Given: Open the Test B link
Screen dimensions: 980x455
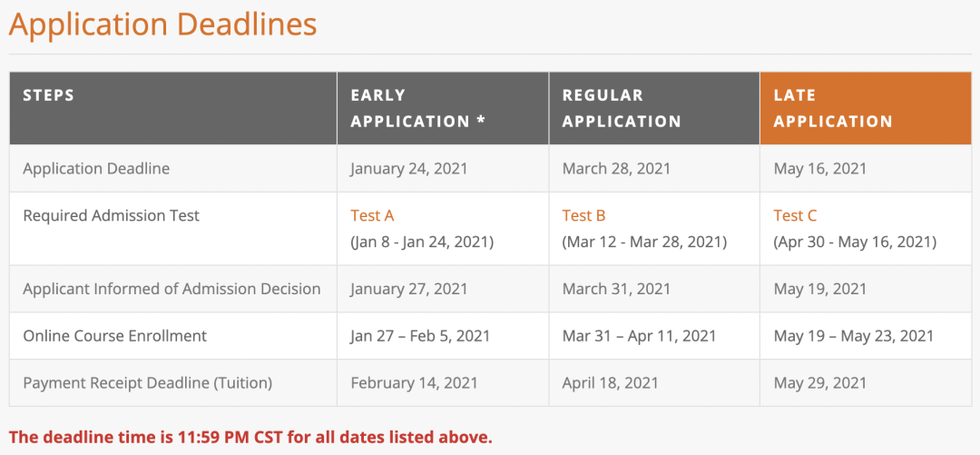Looking at the screenshot, I should pos(583,216).
